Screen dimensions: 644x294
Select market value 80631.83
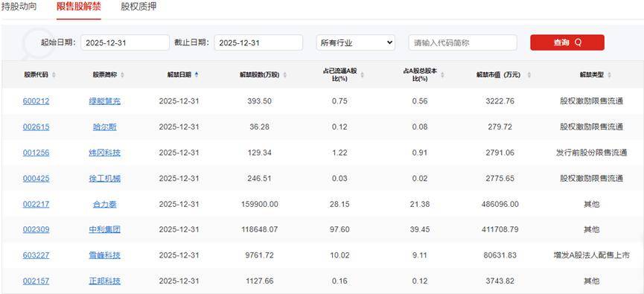(x=500, y=255)
